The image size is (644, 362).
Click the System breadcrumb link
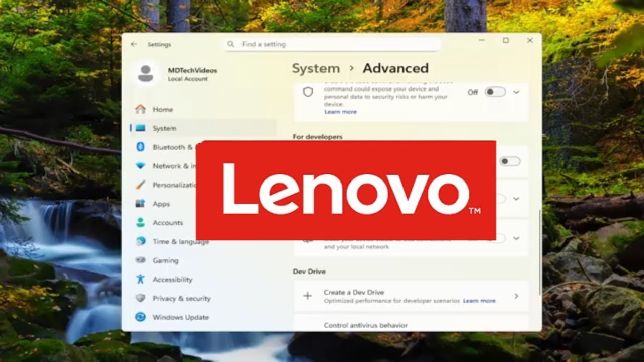coord(316,68)
